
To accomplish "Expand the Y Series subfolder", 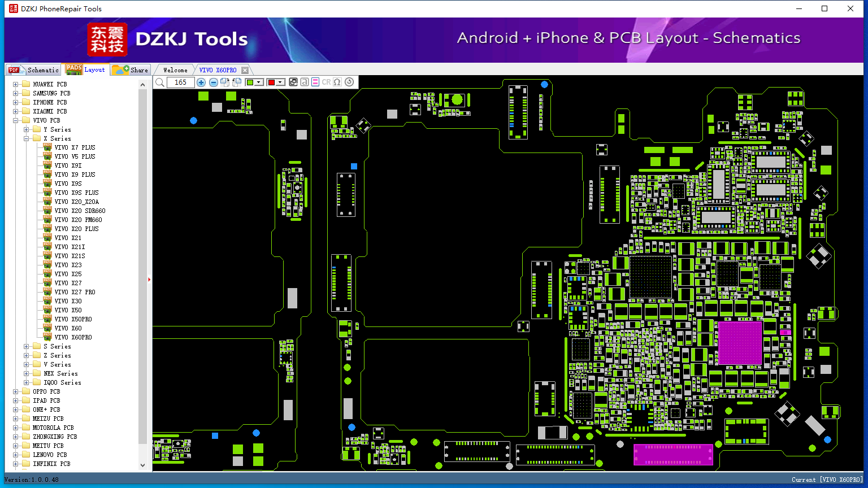I will click(x=26, y=129).
